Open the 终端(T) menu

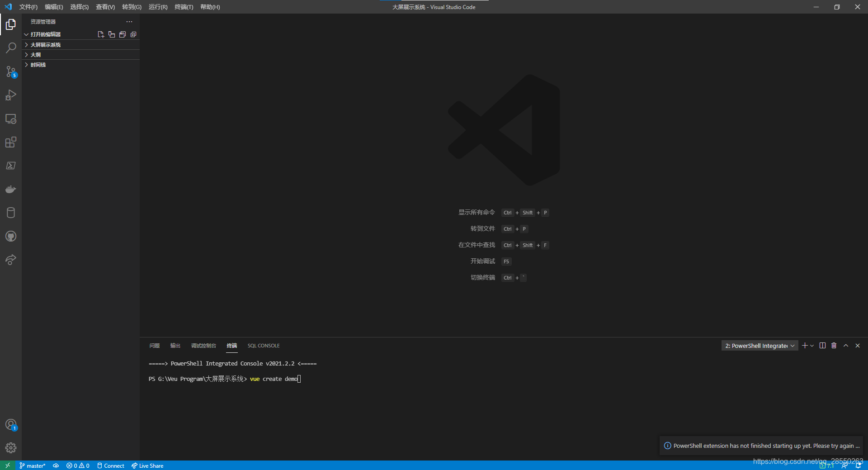click(184, 7)
